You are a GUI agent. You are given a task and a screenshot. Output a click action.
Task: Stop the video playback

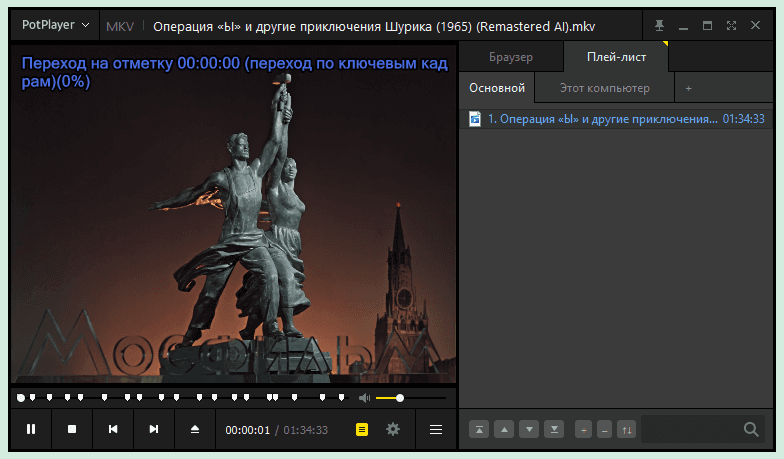[72, 429]
